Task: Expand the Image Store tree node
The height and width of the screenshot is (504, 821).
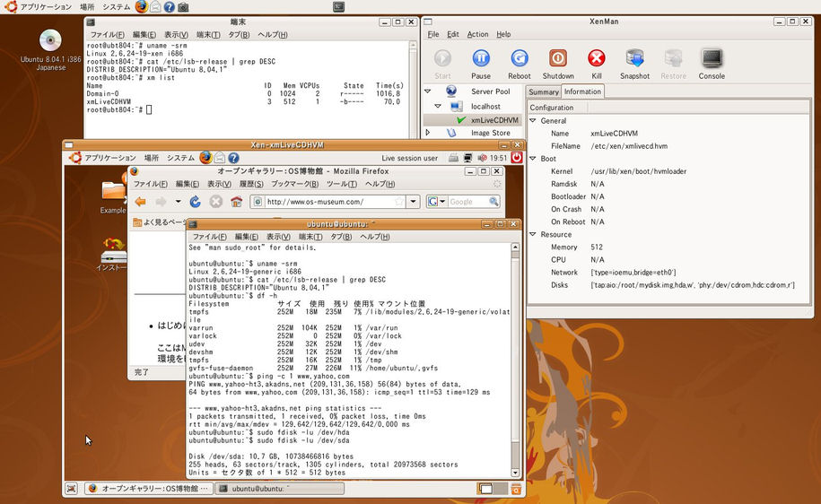Action: point(428,133)
